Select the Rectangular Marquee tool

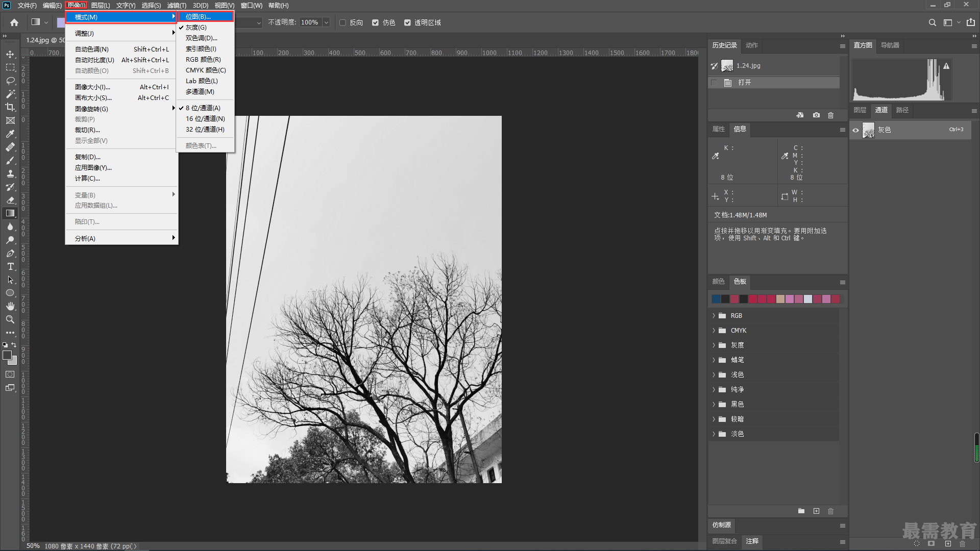tap(10, 67)
